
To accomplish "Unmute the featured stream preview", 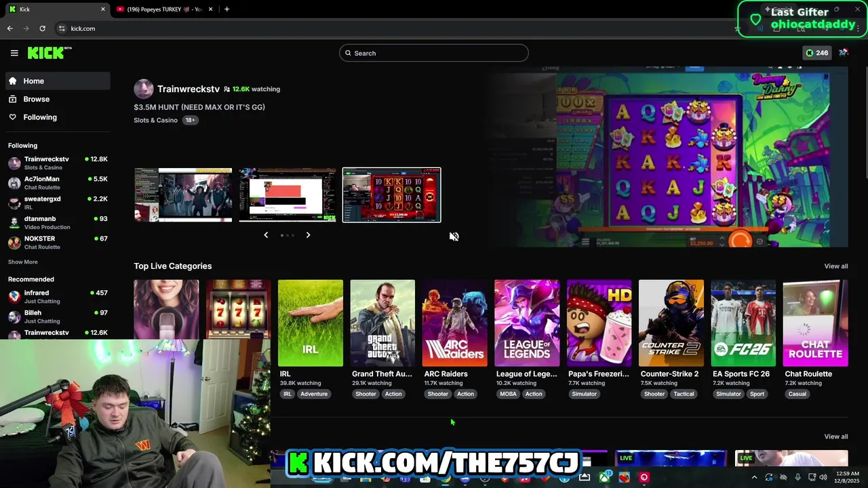I will click(x=454, y=236).
